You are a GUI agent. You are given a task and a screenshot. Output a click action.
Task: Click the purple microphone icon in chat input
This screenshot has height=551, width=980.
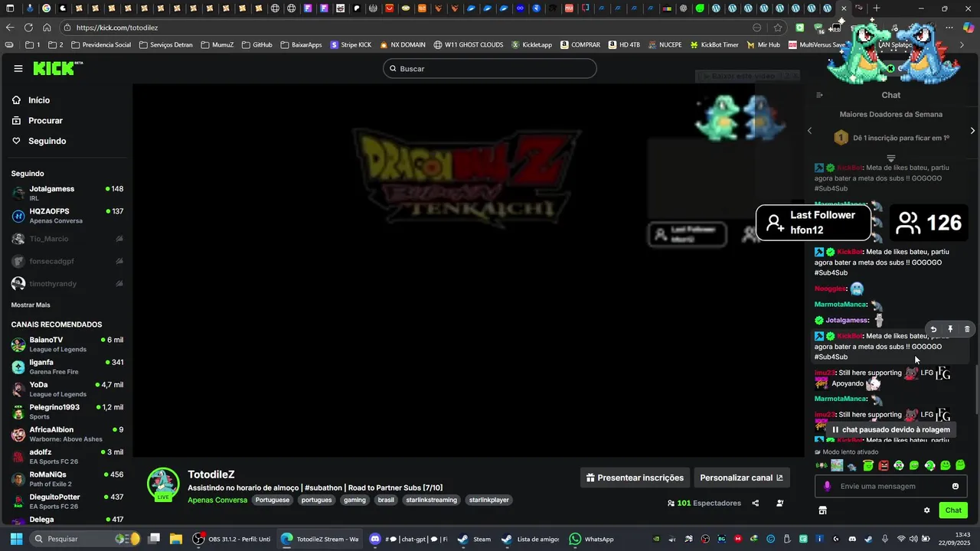pos(827,486)
